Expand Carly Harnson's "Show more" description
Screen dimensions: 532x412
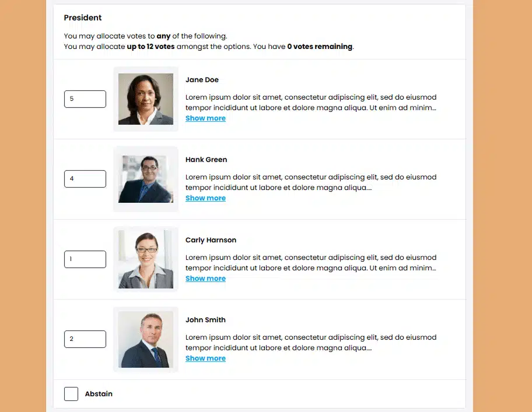205,278
